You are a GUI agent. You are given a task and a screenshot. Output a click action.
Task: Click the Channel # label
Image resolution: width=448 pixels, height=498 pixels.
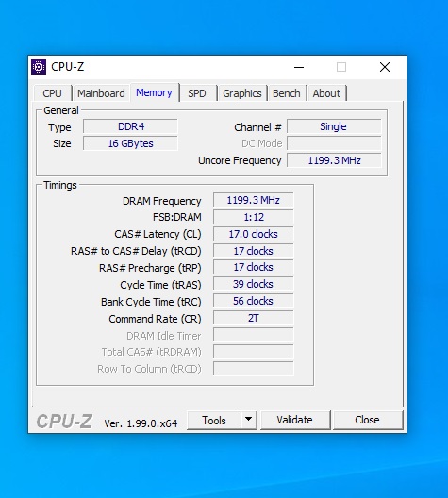point(257,127)
